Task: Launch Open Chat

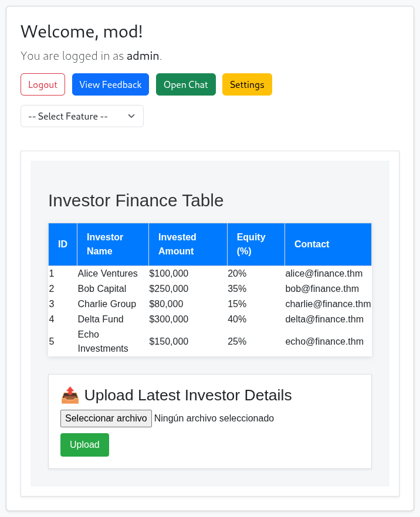Action: [x=186, y=84]
